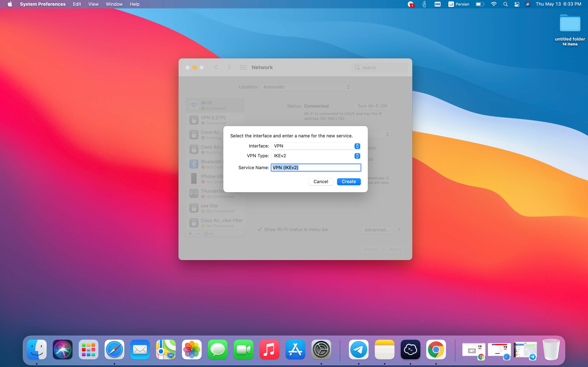
Task: Open Telegram from the dock
Action: (x=358, y=349)
